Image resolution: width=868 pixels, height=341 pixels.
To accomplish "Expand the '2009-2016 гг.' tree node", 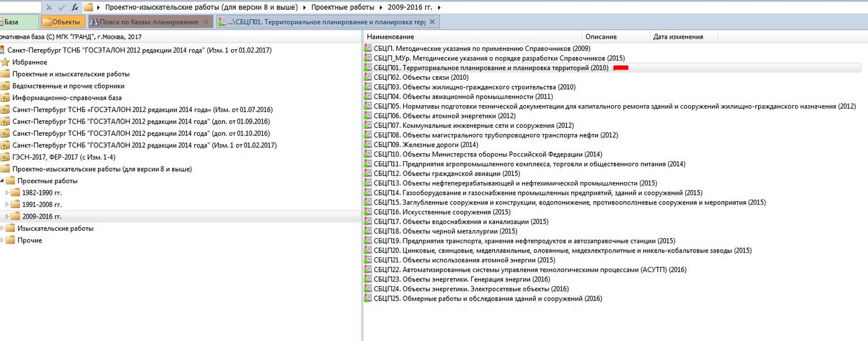I will 8,216.
